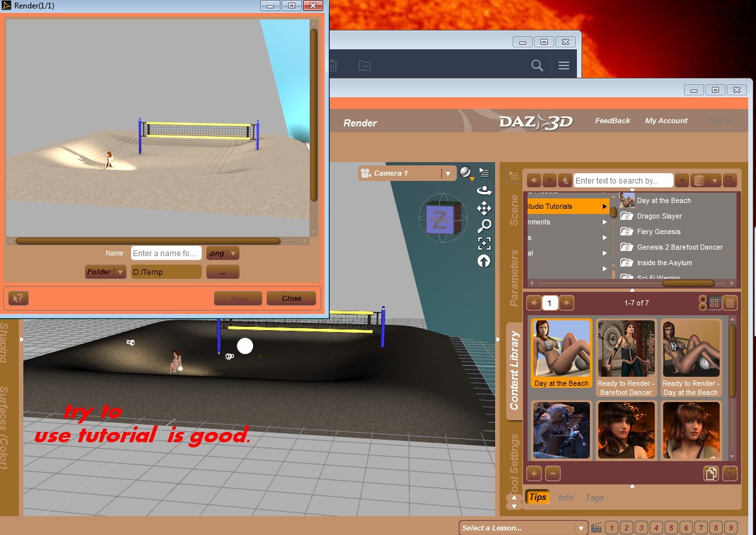Open the Camera 1 view dropdown
Viewport: 756px width, 535px height.
pos(448,174)
